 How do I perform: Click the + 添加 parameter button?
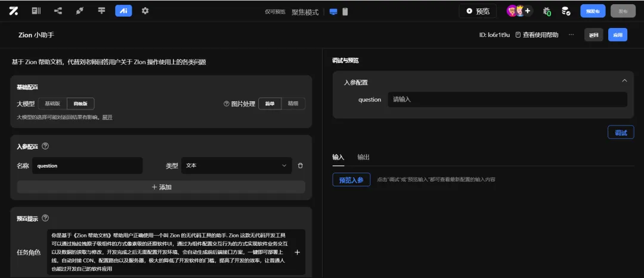pyautogui.click(x=161, y=187)
